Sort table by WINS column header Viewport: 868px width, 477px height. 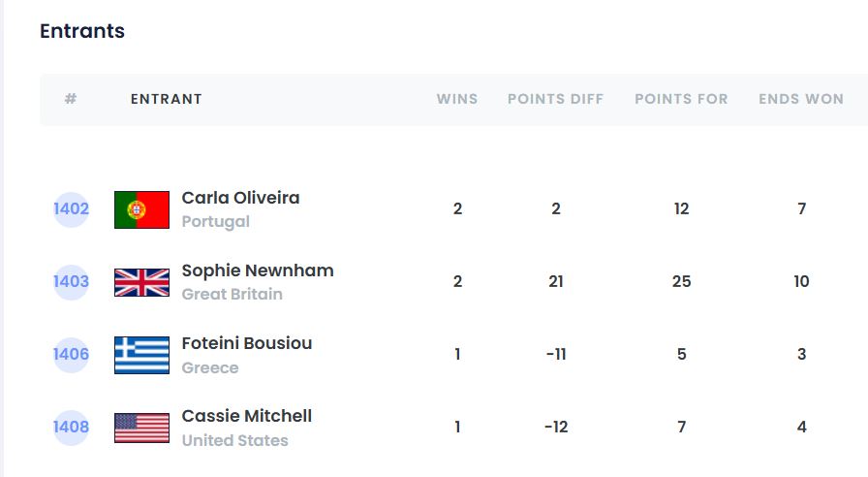pos(457,99)
